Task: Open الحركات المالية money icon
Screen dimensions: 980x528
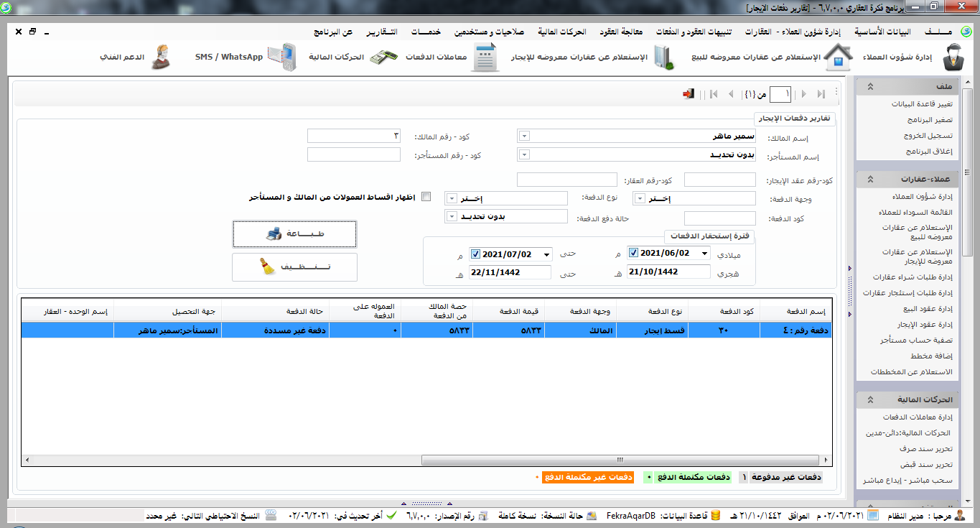Action: pos(384,57)
